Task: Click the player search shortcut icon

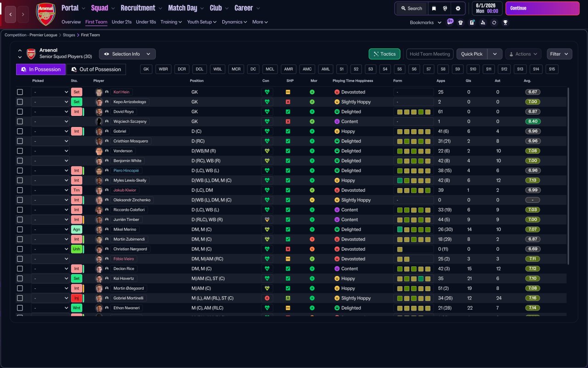Action: click(x=483, y=23)
